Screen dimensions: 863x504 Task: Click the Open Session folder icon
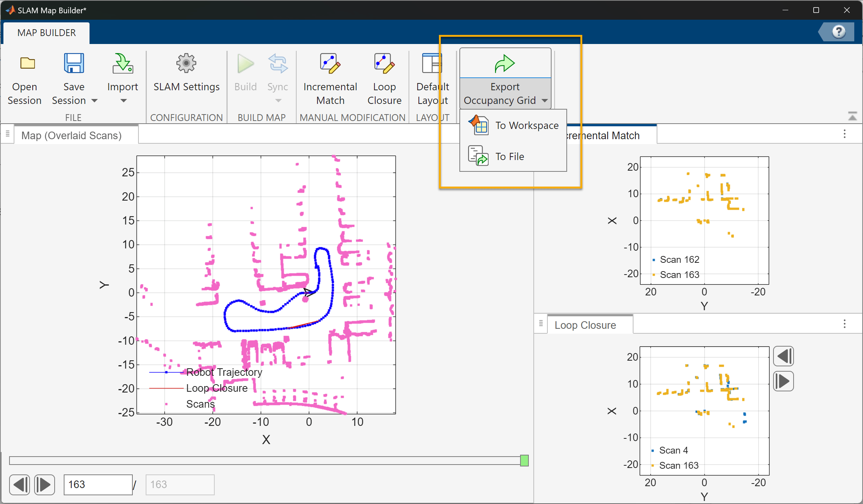[x=27, y=63]
